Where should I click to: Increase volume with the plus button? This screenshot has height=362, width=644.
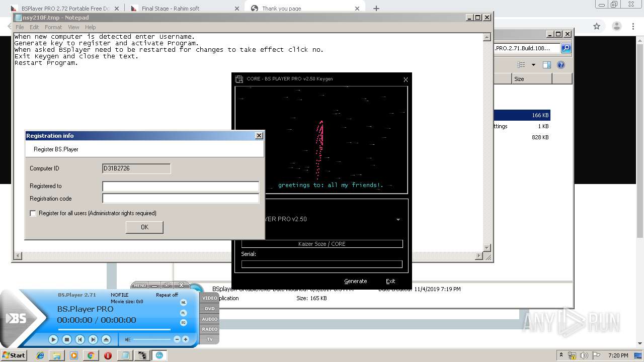[x=185, y=339]
